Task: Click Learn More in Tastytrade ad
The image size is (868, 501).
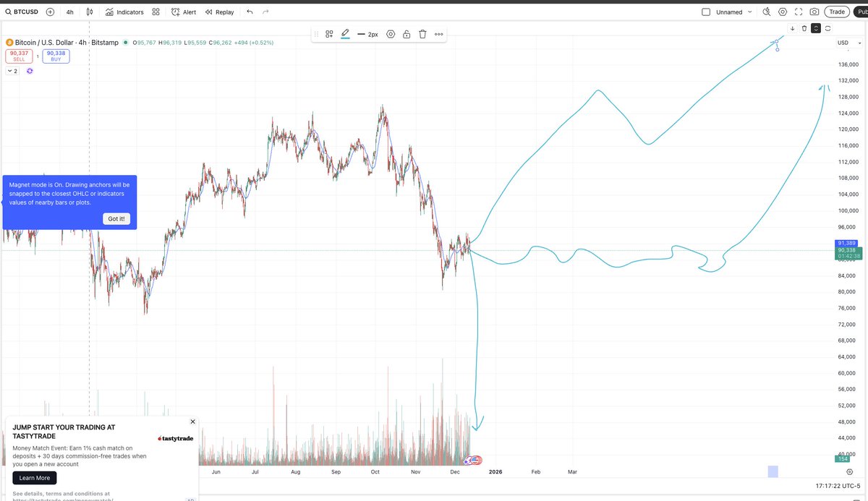Action: point(34,478)
